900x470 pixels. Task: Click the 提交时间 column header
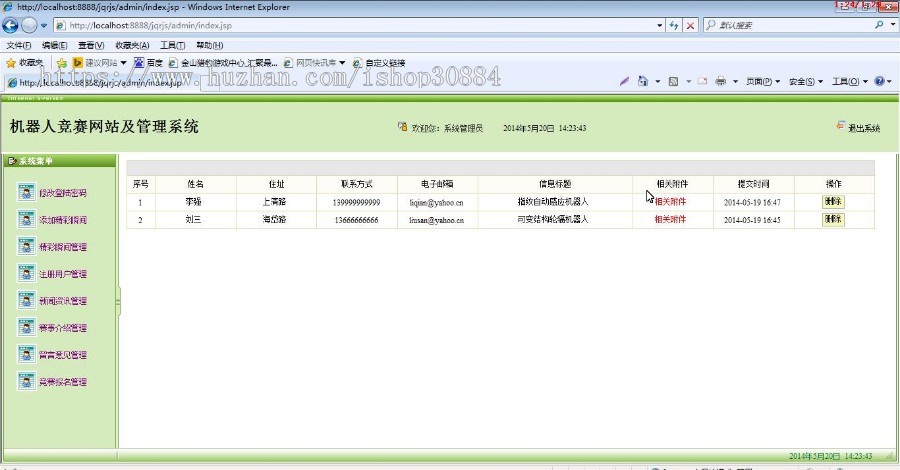coord(754,184)
